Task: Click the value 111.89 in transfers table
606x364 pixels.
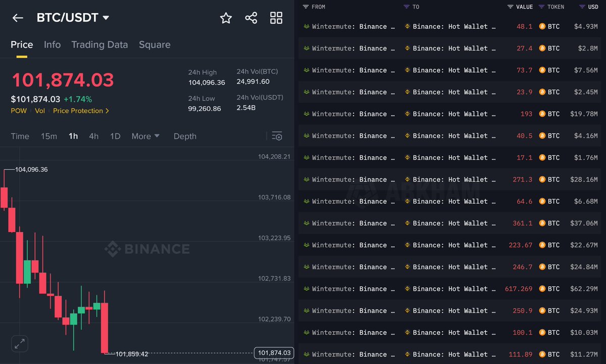Action: [x=521, y=354]
